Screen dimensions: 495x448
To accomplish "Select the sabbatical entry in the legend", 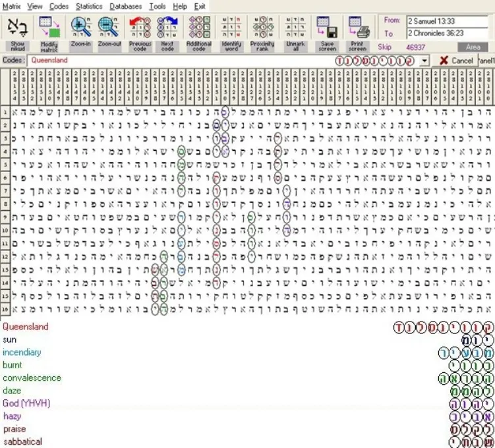I will coord(22,441).
